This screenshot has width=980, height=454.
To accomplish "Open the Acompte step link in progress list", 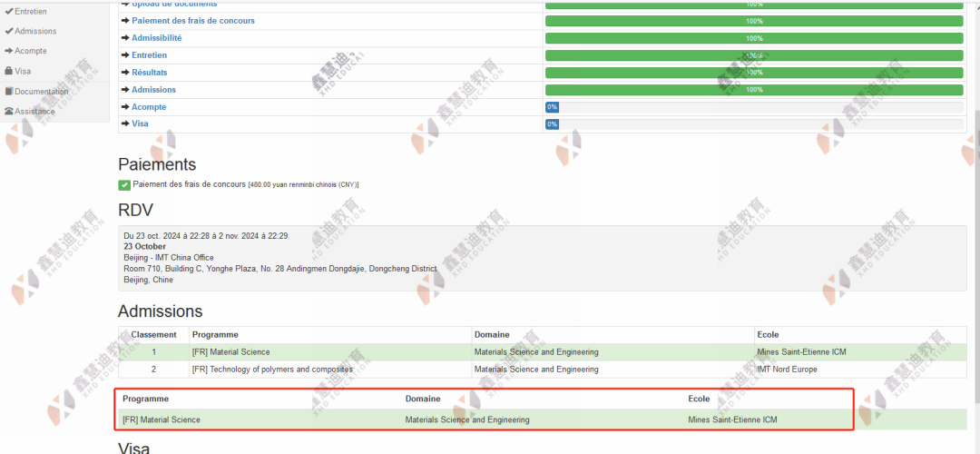I will pyautogui.click(x=149, y=107).
